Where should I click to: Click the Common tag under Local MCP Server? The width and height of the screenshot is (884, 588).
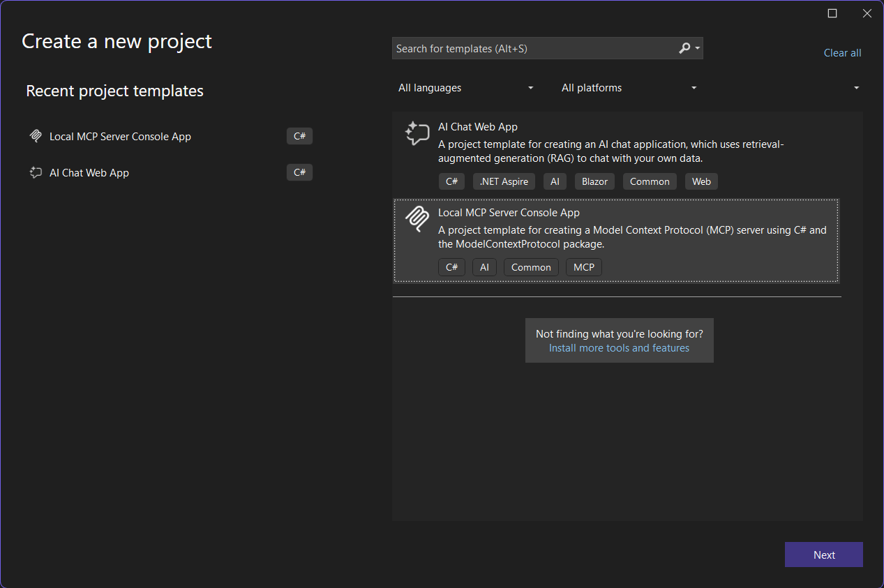click(531, 267)
